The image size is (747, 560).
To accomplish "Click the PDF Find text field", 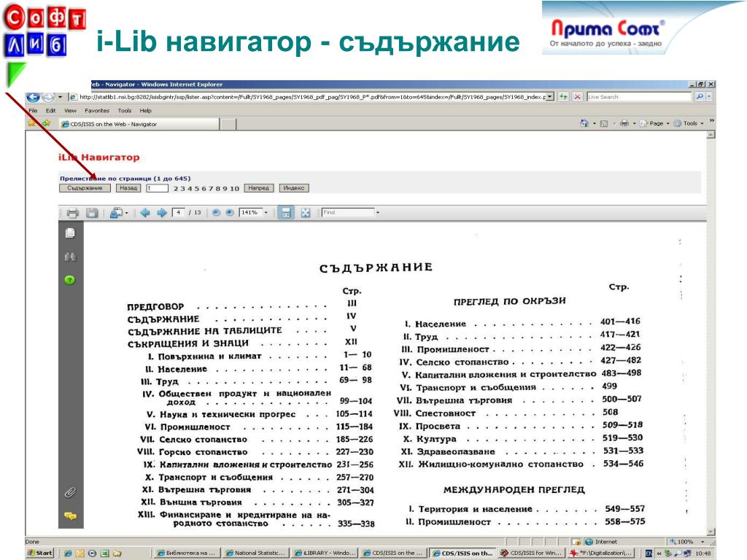I will coord(348,213).
